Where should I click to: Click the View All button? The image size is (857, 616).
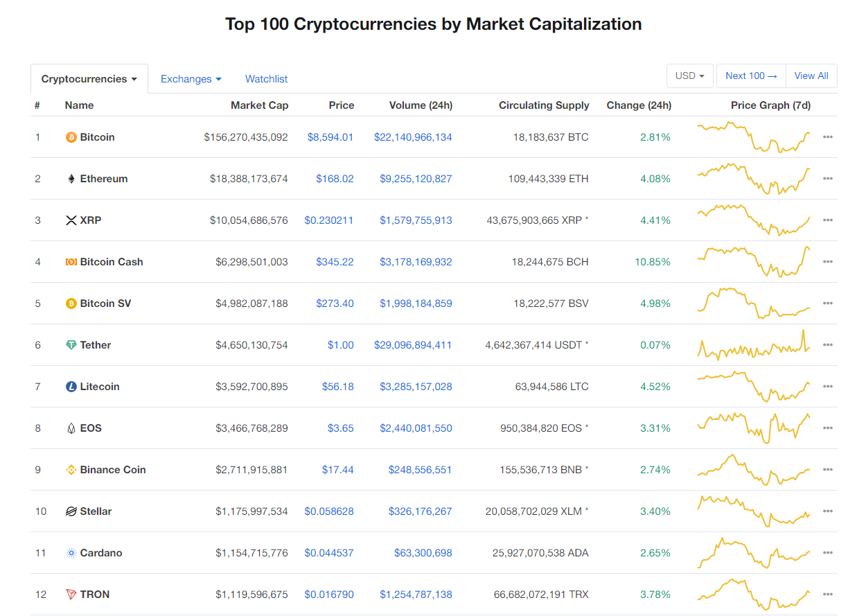click(811, 76)
